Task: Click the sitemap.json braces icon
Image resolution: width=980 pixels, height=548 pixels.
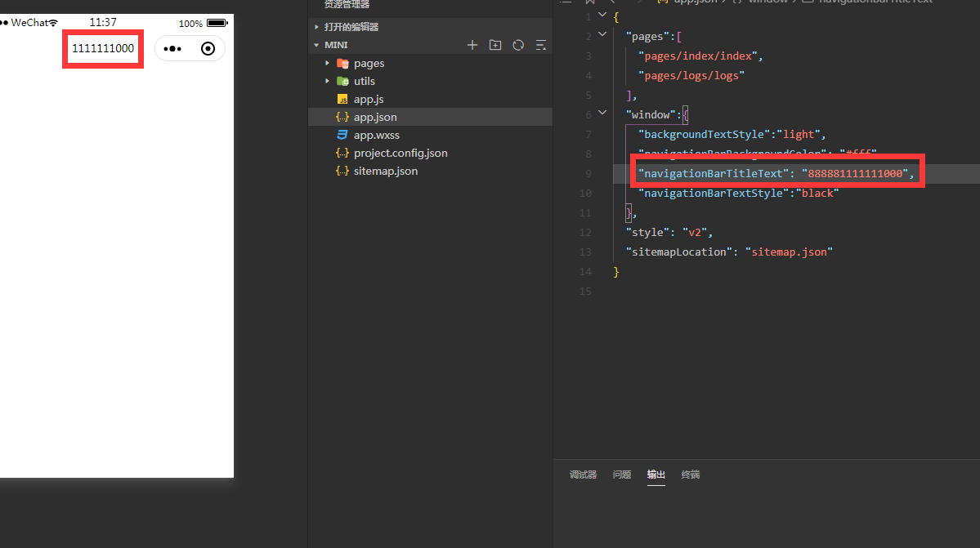Action: (342, 171)
